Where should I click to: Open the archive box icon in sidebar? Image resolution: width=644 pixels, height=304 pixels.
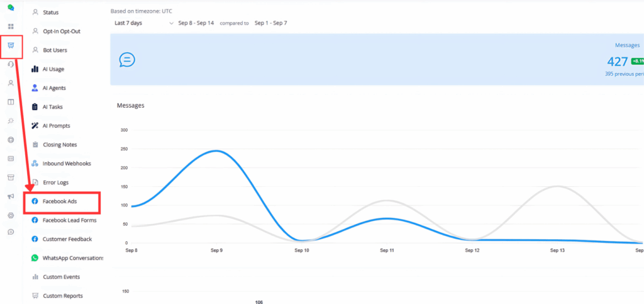[11, 177]
